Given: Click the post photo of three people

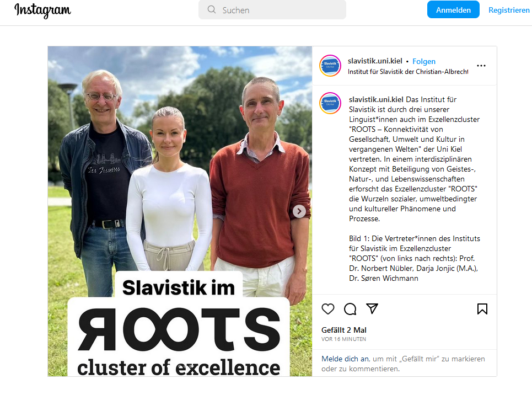Looking at the screenshot, I should [180, 211].
